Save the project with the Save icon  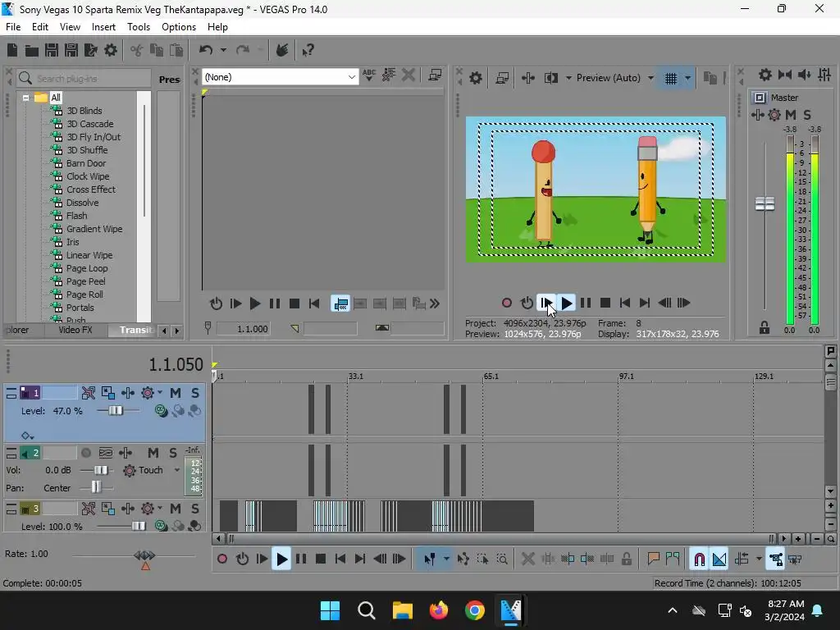[x=52, y=50]
